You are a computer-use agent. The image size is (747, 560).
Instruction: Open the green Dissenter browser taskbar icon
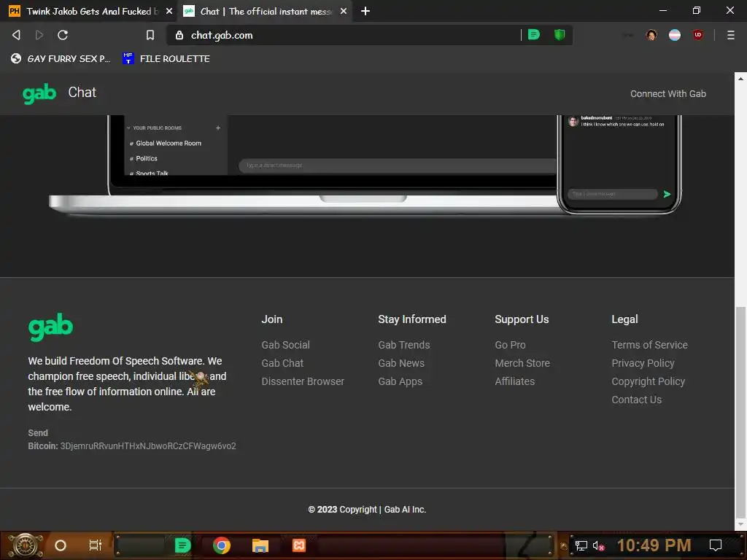click(x=182, y=545)
